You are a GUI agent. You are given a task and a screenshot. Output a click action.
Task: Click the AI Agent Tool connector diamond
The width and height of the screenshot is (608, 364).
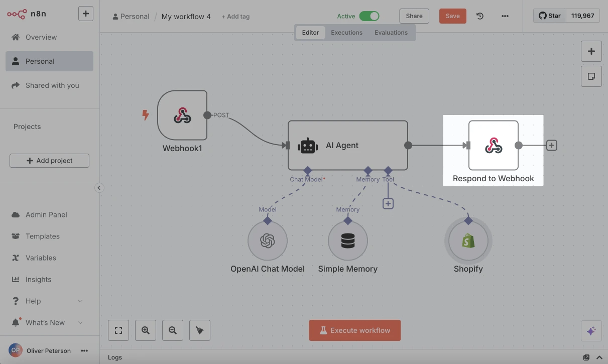(x=388, y=170)
